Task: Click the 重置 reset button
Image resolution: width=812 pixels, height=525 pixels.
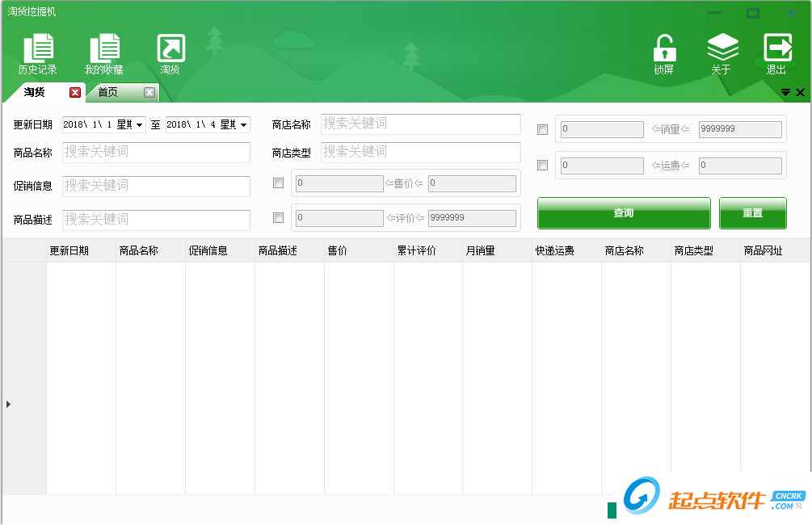Action: [x=752, y=212]
